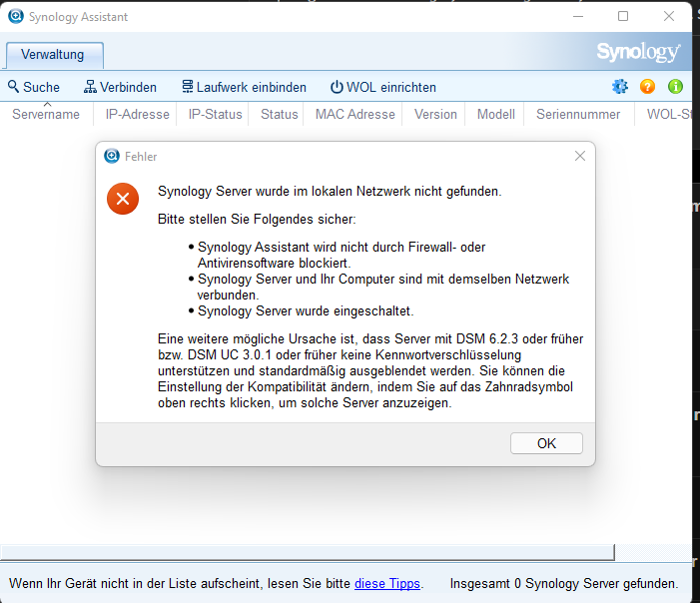Click WOL einrichten toolbar button
This screenshot has height=603, width=700.
click(383, 87)
